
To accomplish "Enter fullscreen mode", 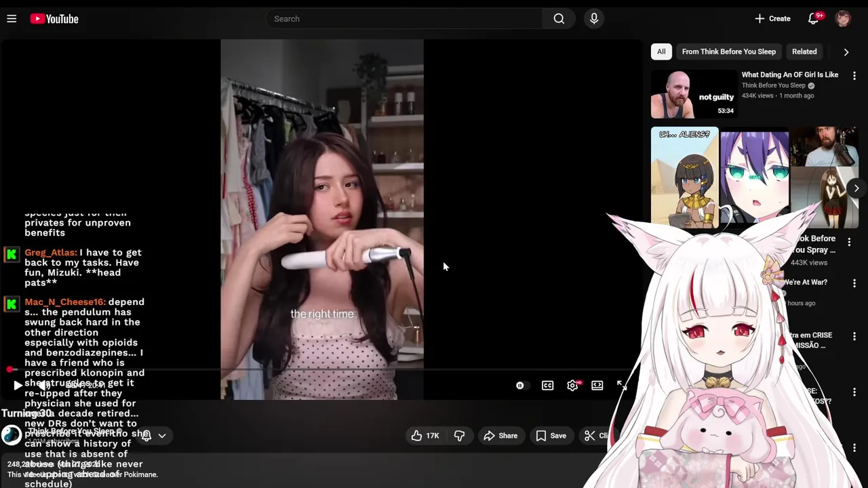I will click(x=622, y=386).
